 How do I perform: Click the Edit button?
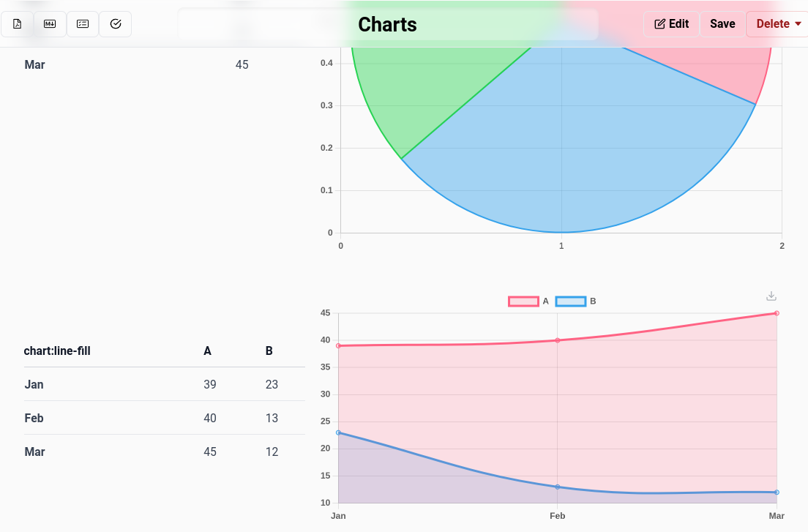[x=671, y=23]
